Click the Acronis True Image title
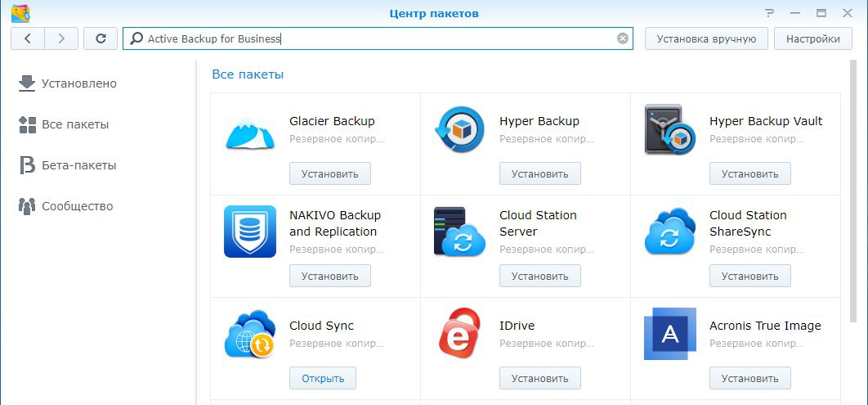This screenshot has height=405, width=868. tap(766, 325)
